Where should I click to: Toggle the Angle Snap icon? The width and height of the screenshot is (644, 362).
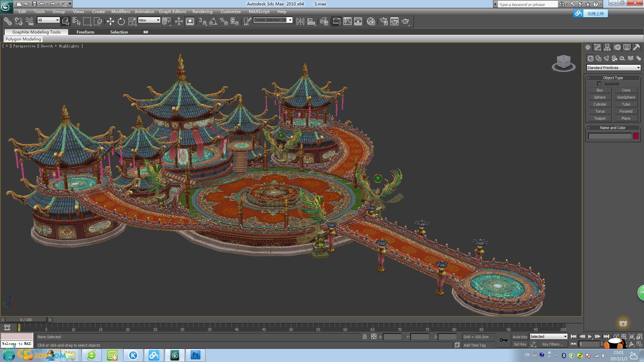(x=213, y=21)
